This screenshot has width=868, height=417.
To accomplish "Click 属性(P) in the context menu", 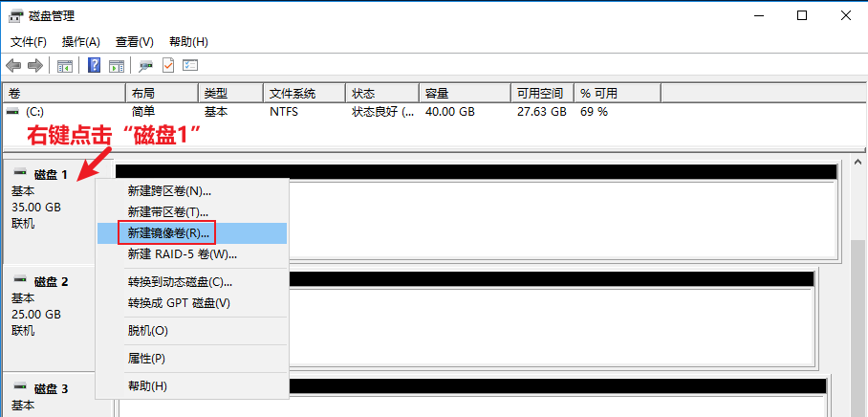I will pos(146,358).
